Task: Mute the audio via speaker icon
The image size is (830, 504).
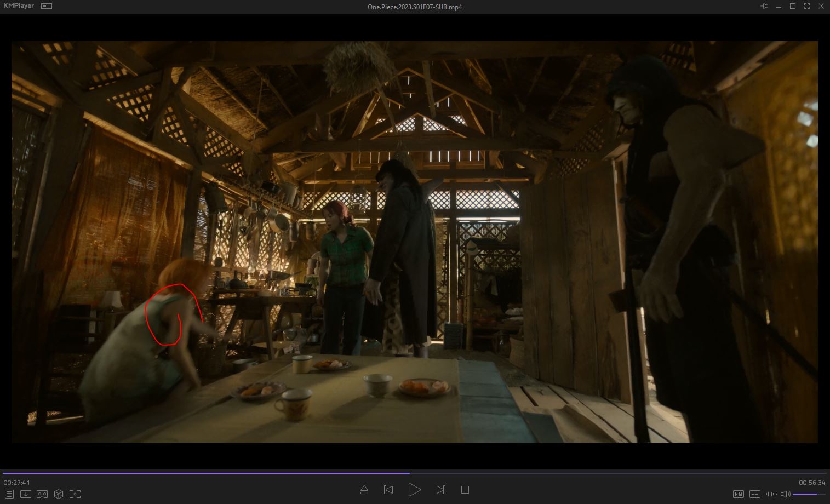Action: tap(785, 494)
